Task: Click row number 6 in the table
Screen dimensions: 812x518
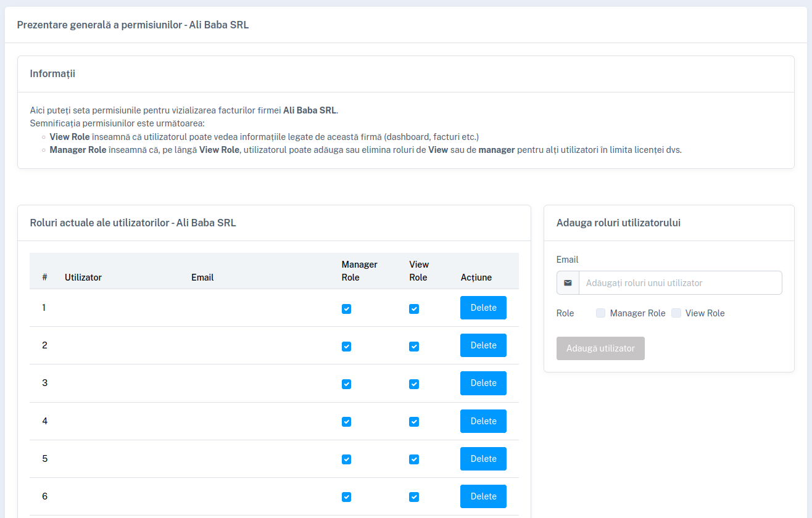Action: click(44, 496)
